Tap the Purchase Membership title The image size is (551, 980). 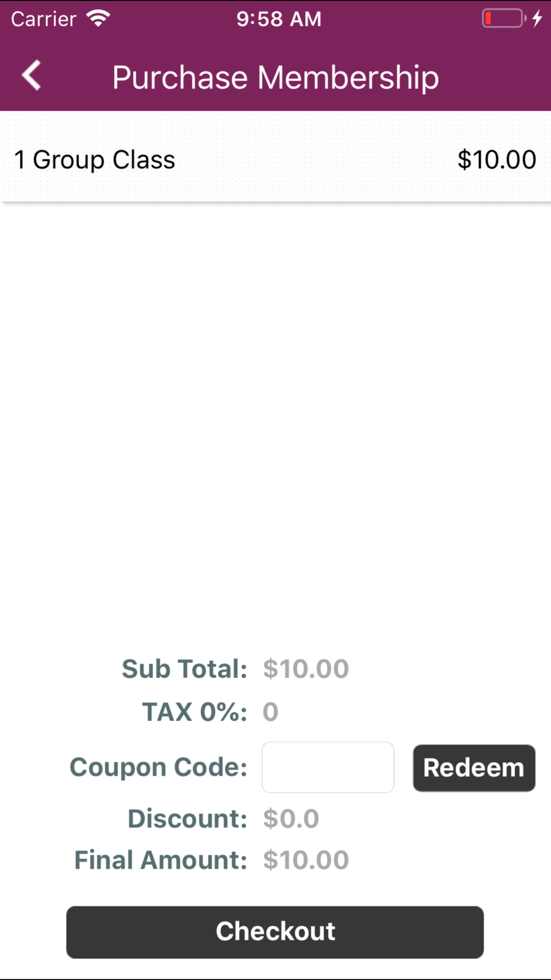click(x=275, y=77)
